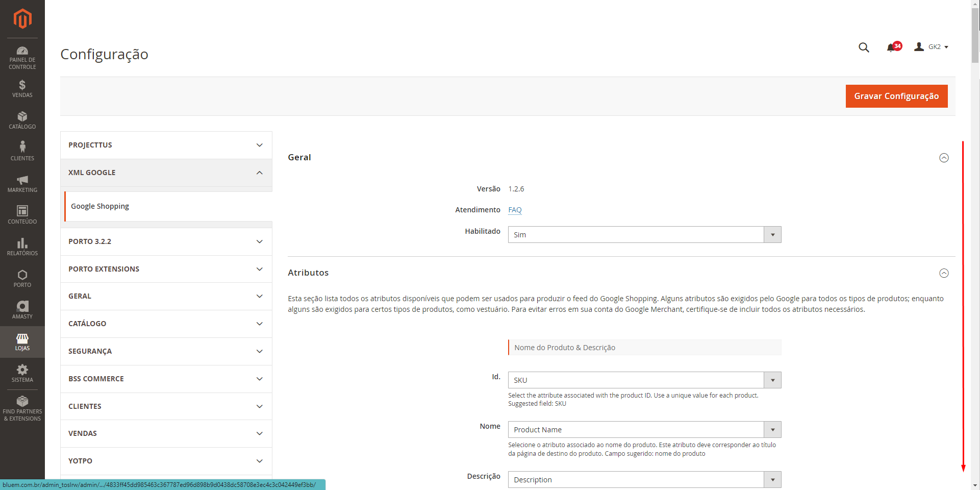Open the Habilitado dropdown showing Sim
The width and height of the screenshot is (980, 490).
644,235
